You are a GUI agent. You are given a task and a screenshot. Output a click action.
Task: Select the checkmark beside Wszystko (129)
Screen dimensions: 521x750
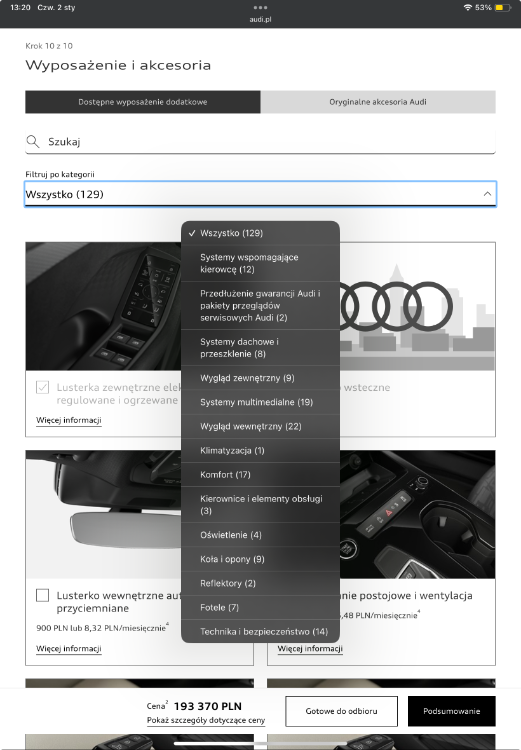[x=192, y=233]
